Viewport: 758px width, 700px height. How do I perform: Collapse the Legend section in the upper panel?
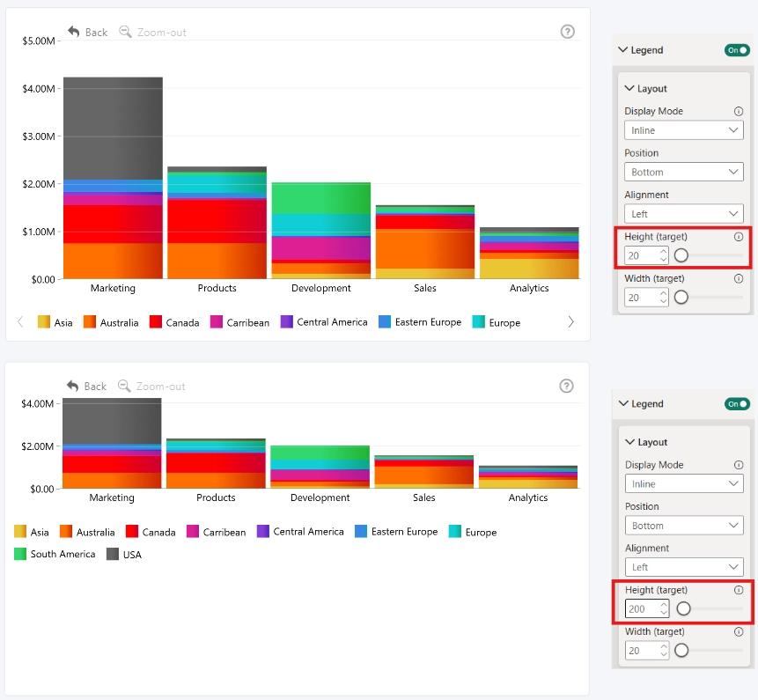pyautogui.click(x=623, y=50)
